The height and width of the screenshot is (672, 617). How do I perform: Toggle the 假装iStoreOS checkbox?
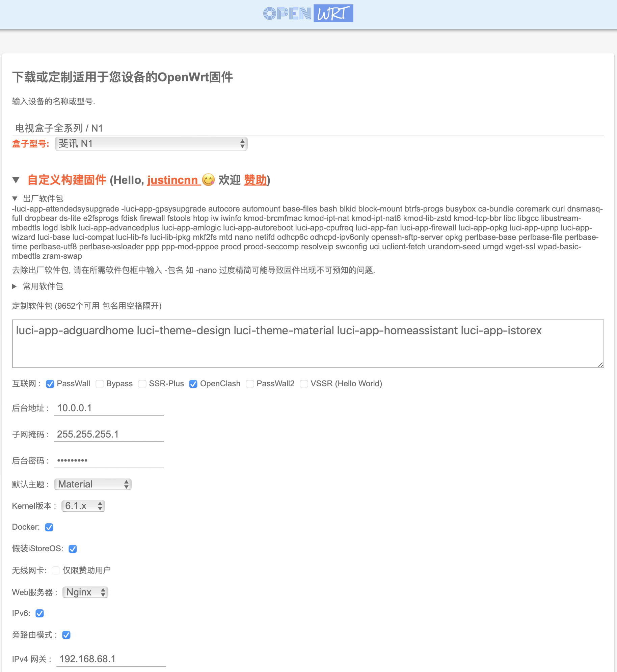(73, 549)
